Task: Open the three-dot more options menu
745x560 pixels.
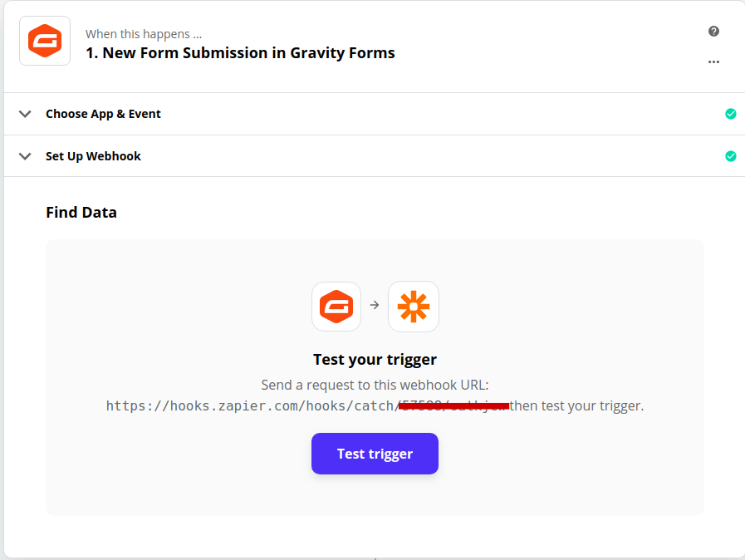Action: coord(713,61)
